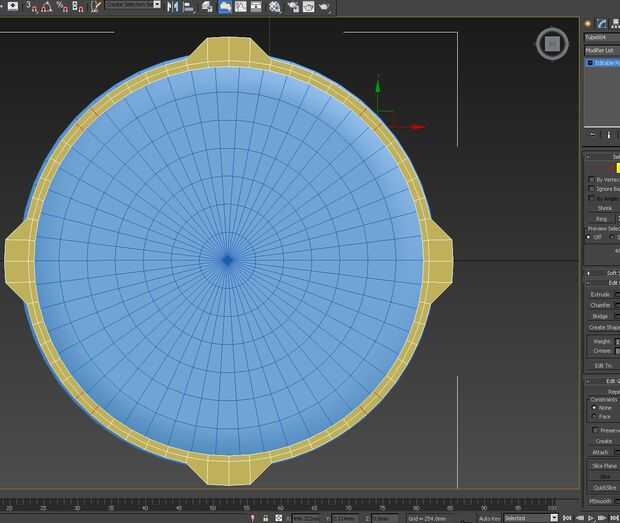Open the Material Editor from toolbar

pos(274,7)
